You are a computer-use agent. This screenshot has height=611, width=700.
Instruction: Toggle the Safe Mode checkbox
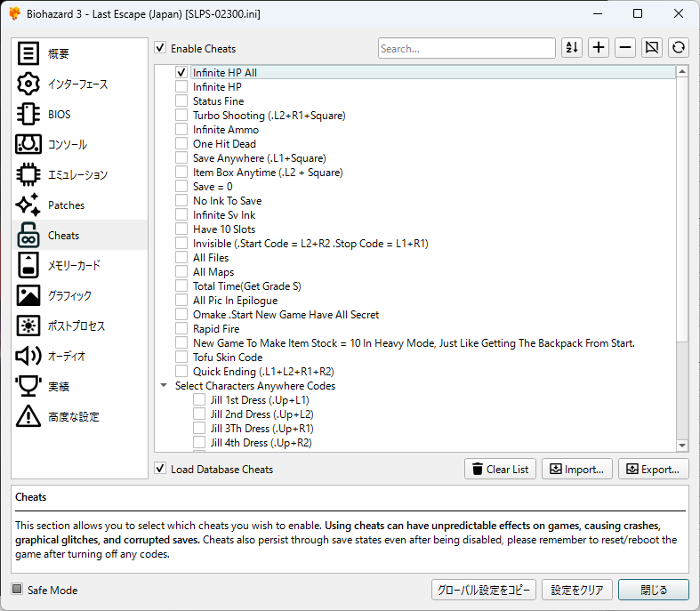coord(17,590)
